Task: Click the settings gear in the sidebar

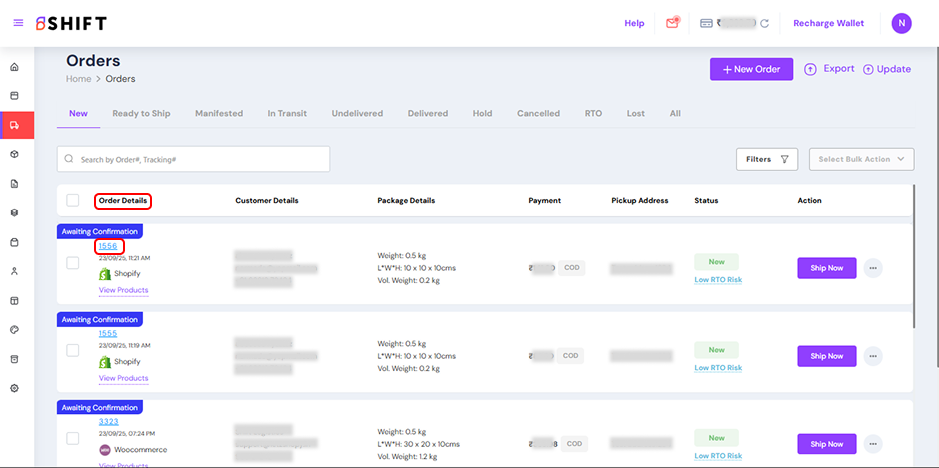Action: point(14,388)
